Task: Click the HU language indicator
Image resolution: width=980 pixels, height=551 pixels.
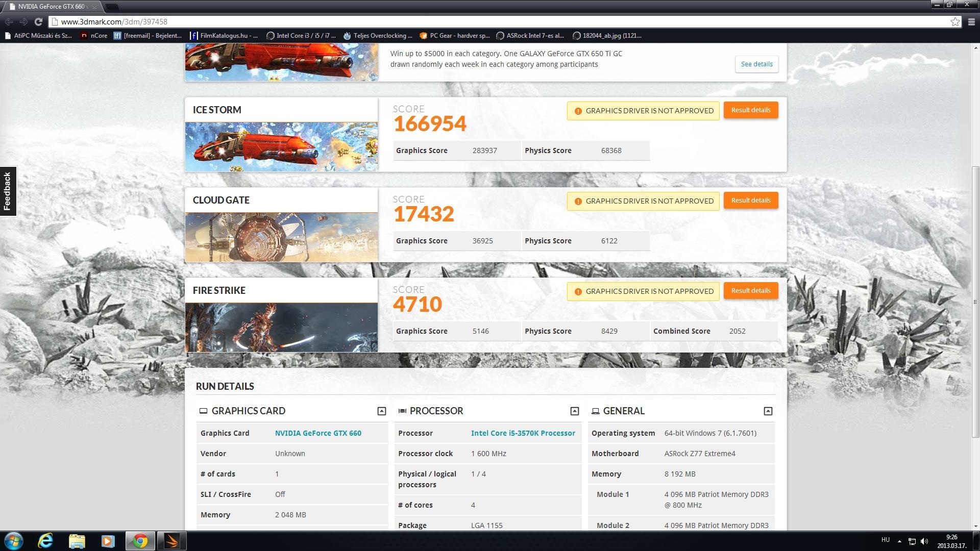Action: pos(886,540)
